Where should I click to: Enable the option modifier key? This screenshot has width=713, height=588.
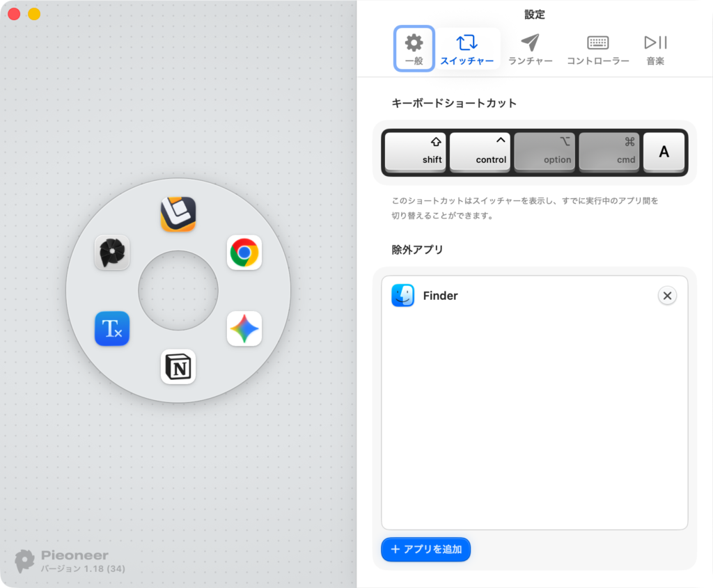coord(544,152)
